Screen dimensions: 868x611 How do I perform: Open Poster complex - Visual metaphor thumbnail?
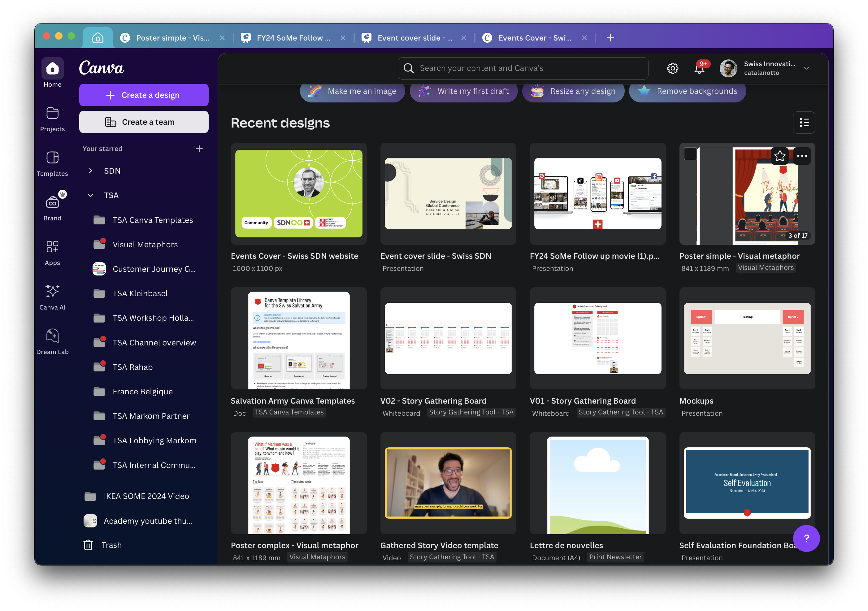pos(299,483)
